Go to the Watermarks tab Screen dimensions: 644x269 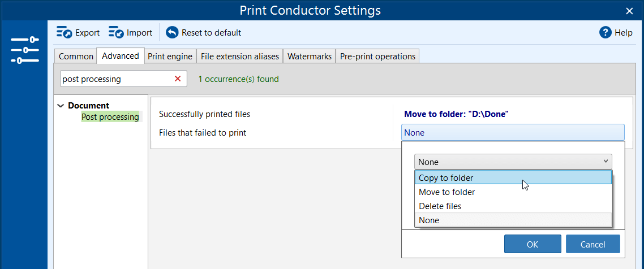(x=310, y=57)
